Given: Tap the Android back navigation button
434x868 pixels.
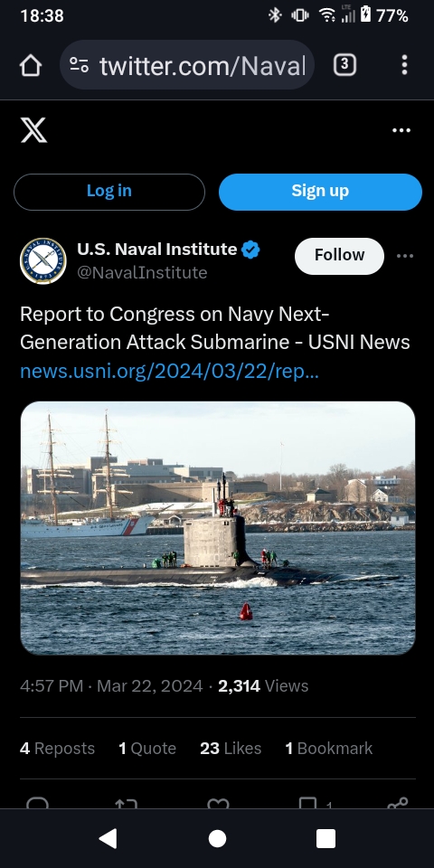Looking at the screenshot, I should tap(108, 838).
